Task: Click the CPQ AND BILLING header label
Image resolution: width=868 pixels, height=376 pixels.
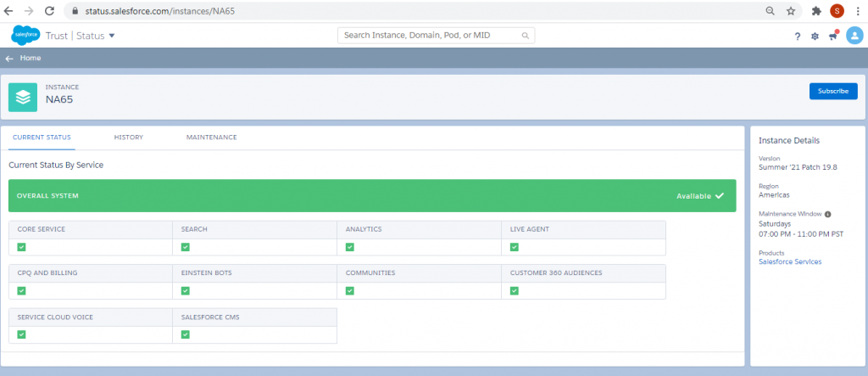Action: 47,272
